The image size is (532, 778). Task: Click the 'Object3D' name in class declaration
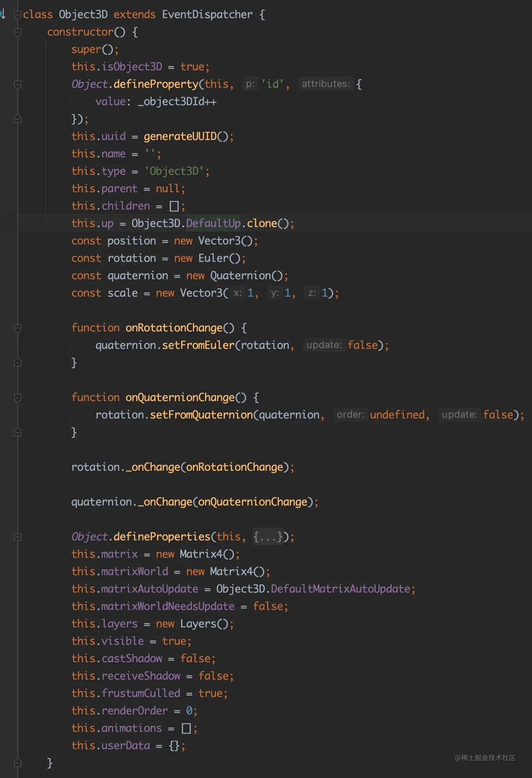[83, 14]
